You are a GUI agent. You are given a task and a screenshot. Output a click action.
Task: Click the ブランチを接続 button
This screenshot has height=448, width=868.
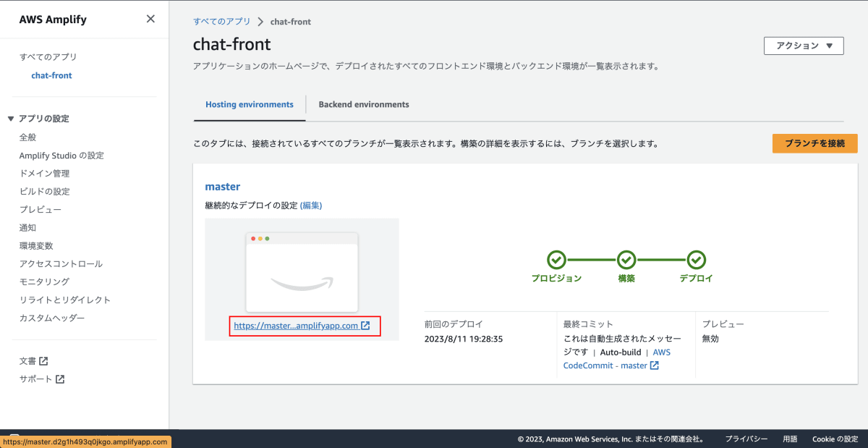[x=814, y=143]
